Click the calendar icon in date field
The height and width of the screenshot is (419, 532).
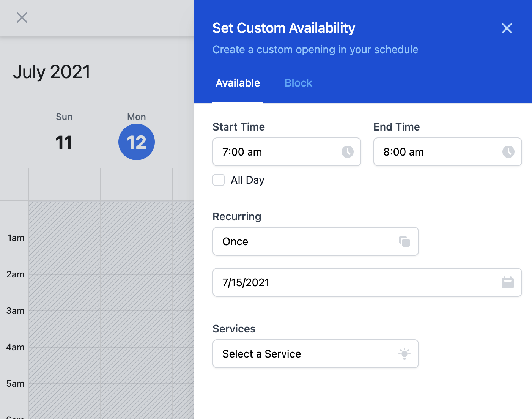tap(507, 282)
